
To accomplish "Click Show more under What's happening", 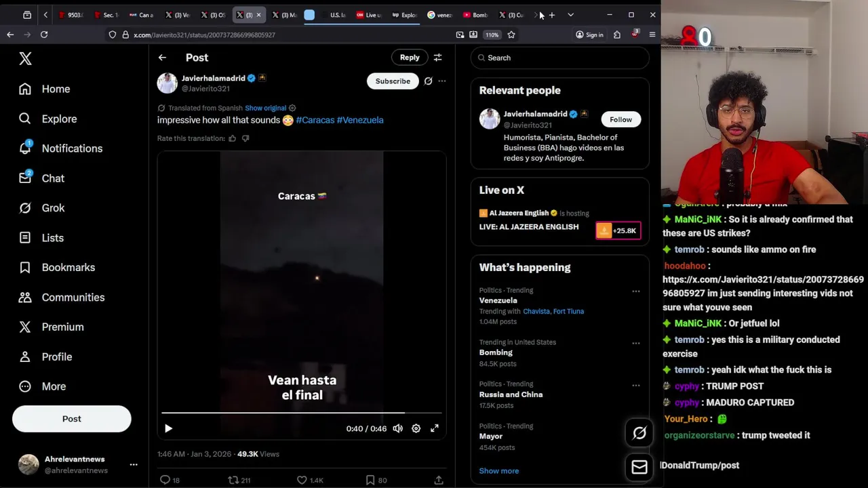I will pyautogui.click(x=499, y=471).
